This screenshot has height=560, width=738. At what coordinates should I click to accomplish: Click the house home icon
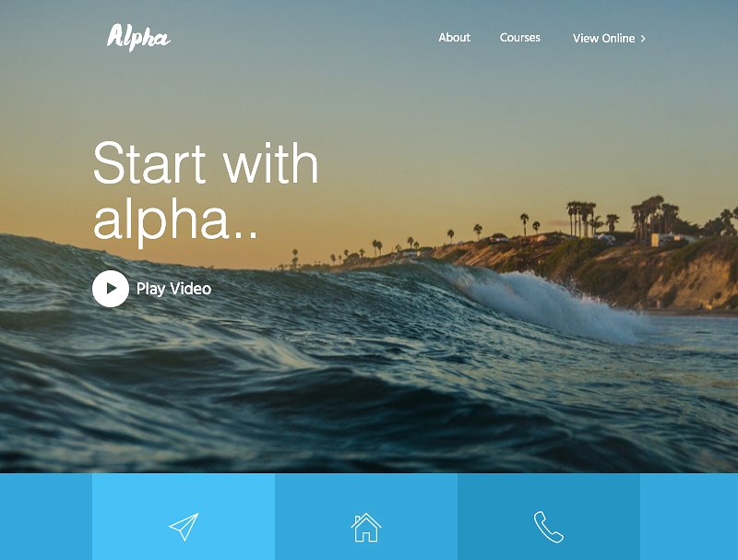[366, 528]
